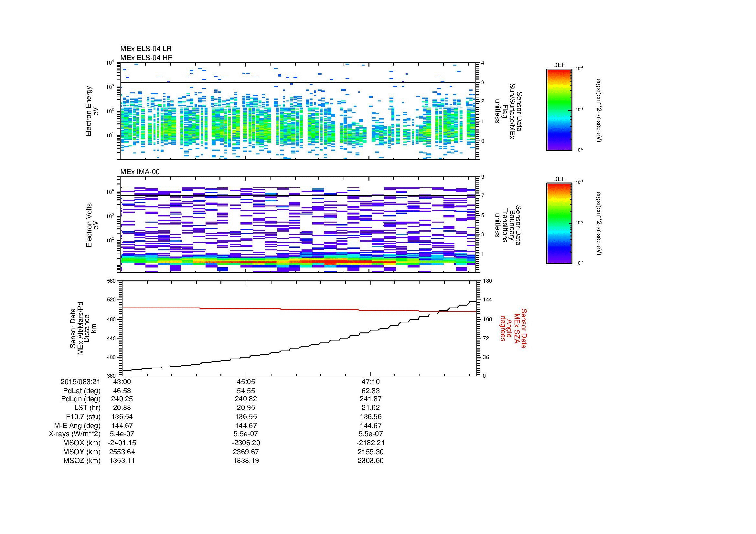756x534 pixels.
Task: Click the top DEF color bar
Action: (x=559, y=110)
